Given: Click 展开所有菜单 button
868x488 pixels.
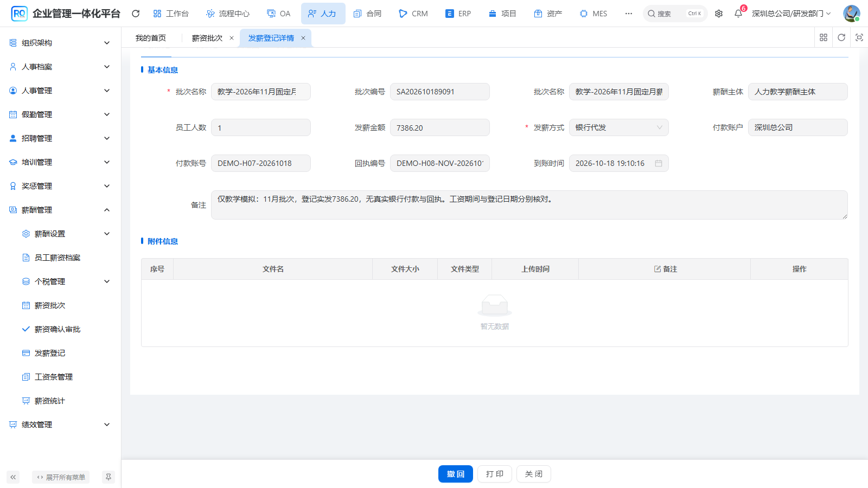Looking at the screenshot, I should (x=61, y=477).
